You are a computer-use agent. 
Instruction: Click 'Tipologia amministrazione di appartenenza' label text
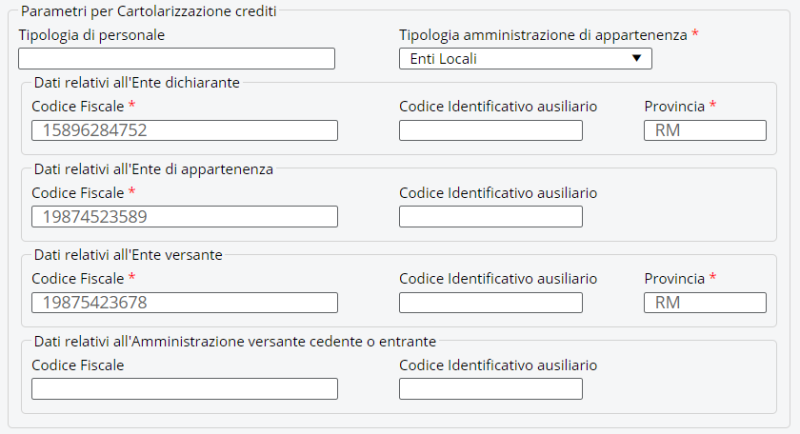[543, 35]
